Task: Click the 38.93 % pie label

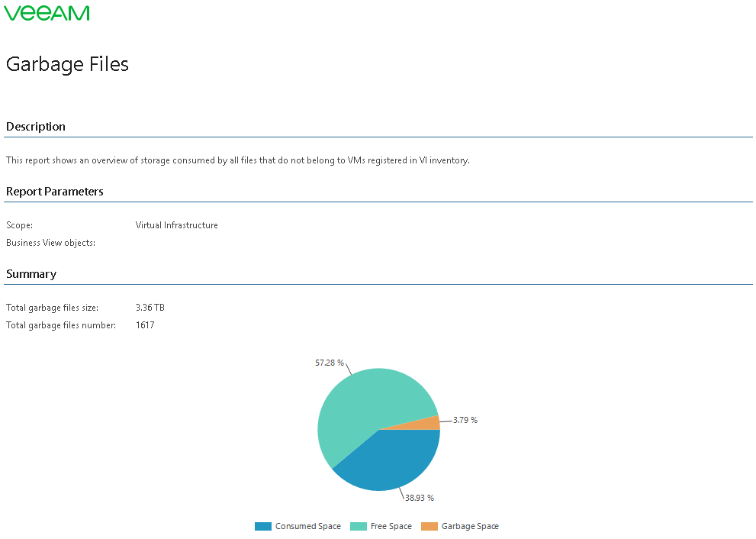Action: (x=420, y=498)
